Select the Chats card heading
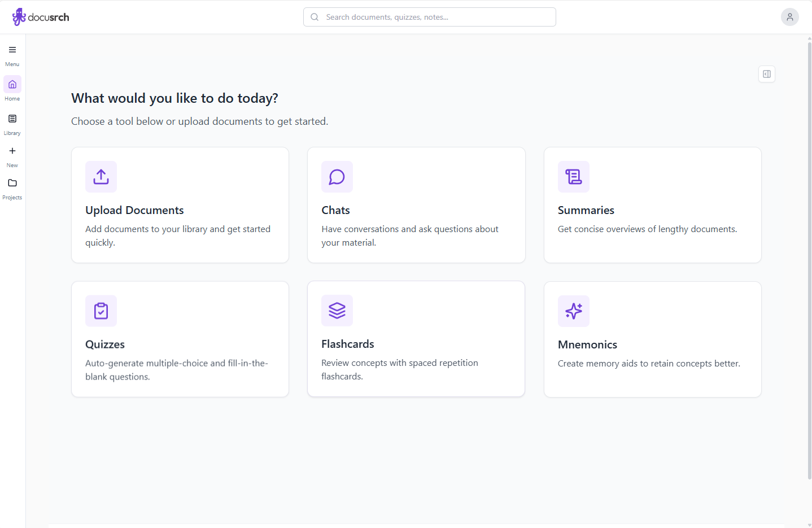The width and height of the screenshot is (812, 528). click(x=335, y=210)
